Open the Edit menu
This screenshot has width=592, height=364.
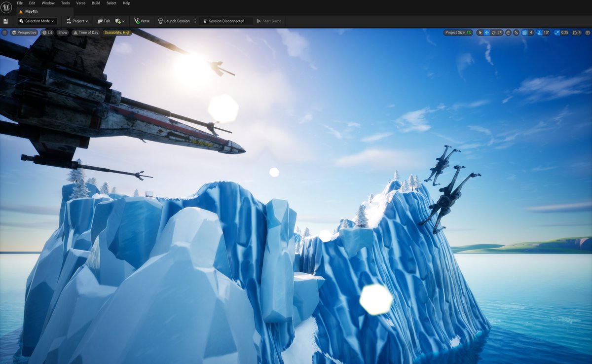click(x=33, y=3)
